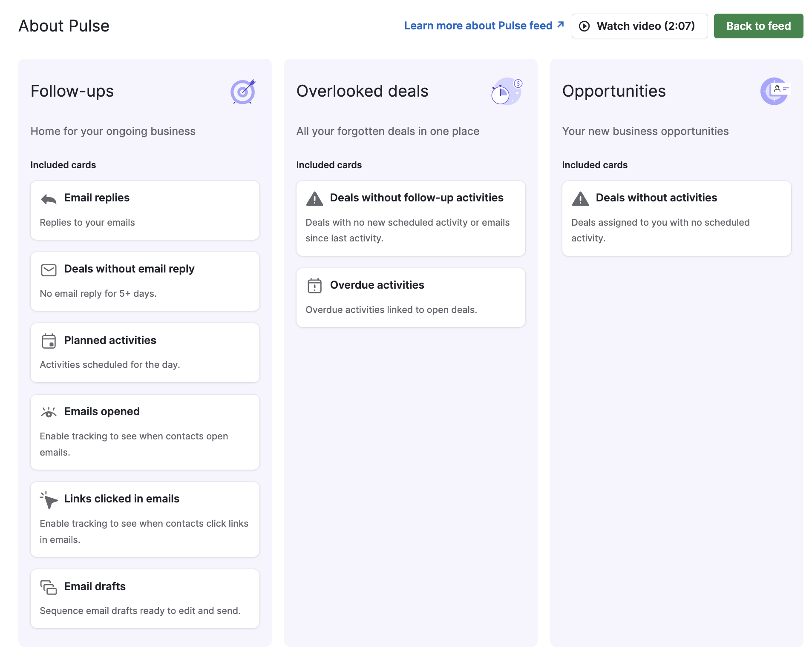Click the Overlooked deals section heading

click(x=362, y=91)
